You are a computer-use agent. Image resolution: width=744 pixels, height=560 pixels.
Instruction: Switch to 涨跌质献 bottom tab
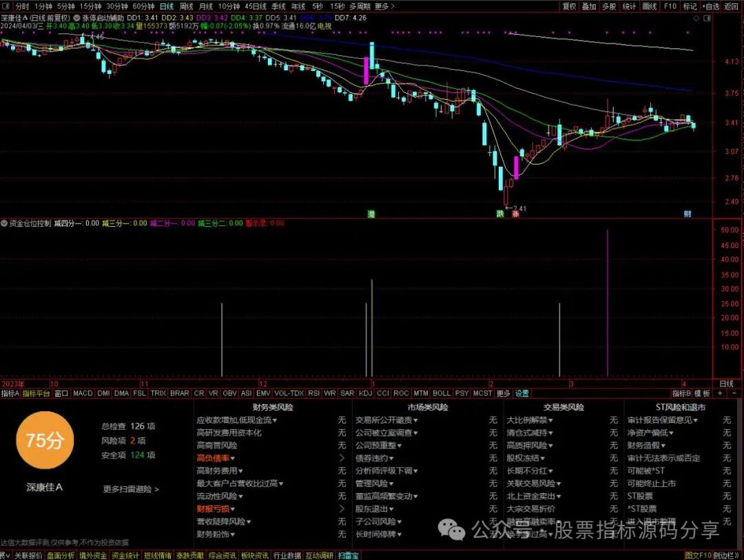click(190, 555)
